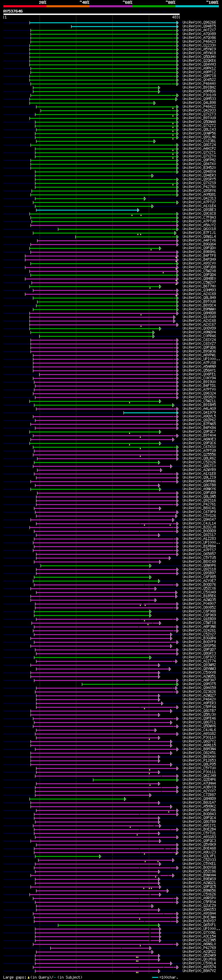
Task: Open hit UniRef100_P46440
Action: (x=199, y=84)
